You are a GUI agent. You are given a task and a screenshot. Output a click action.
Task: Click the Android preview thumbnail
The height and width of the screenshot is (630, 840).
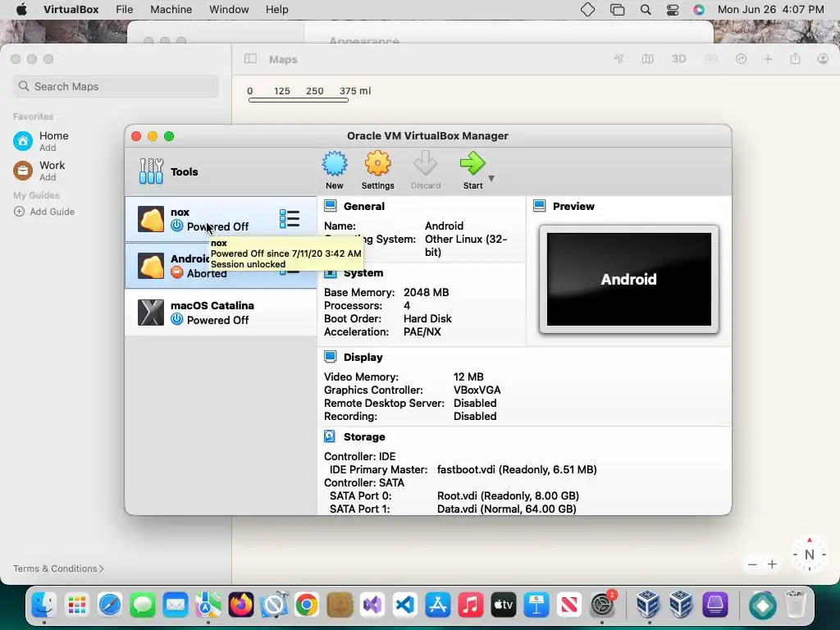point(629,279)
